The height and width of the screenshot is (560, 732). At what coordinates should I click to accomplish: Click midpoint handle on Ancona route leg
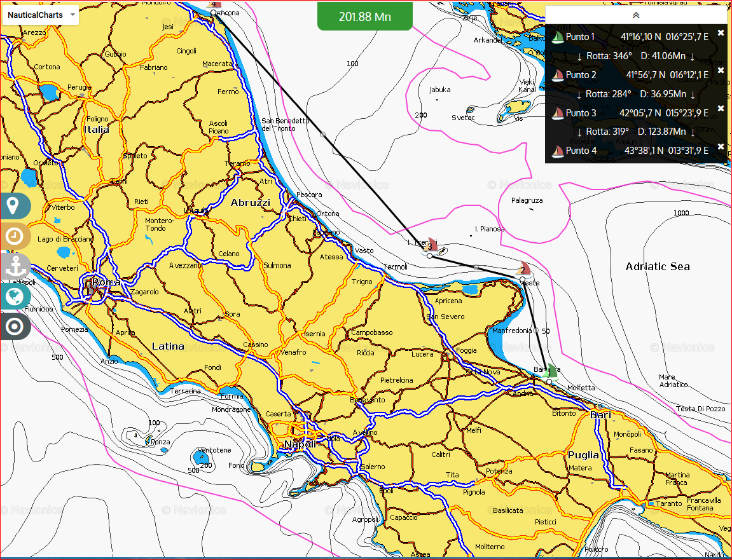(x=322, y=134)
